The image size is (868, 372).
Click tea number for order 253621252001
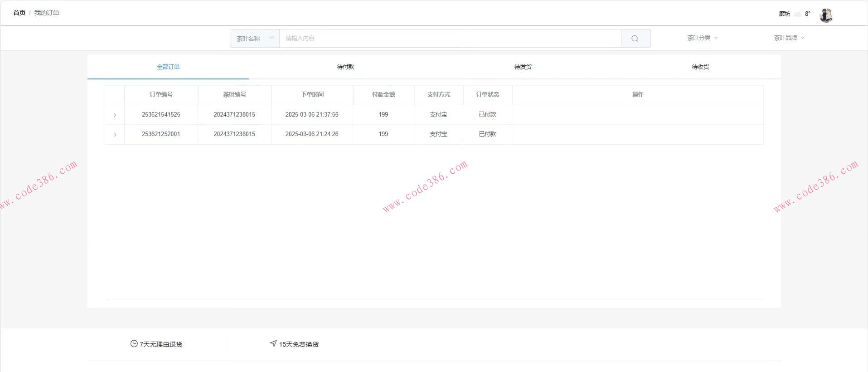tap(234, 134)
